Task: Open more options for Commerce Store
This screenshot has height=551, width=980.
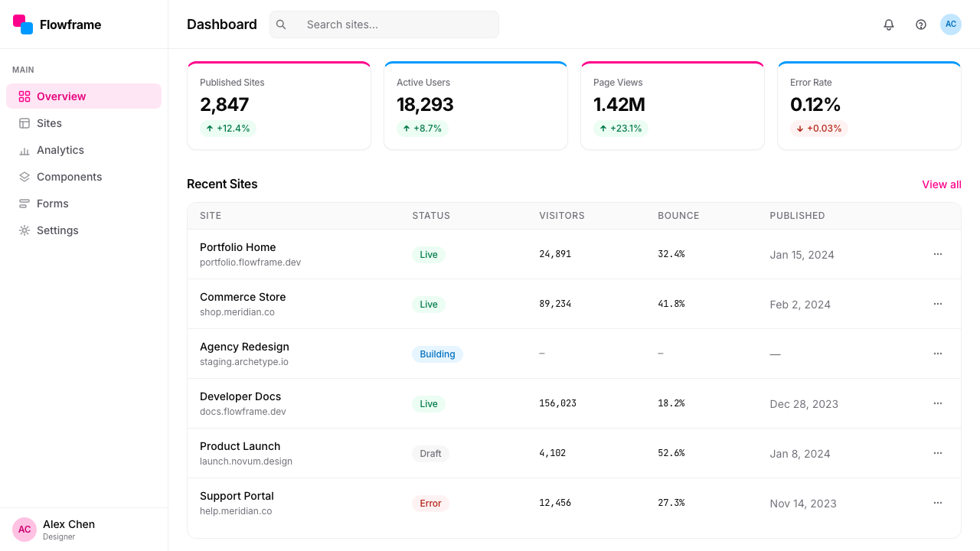Action: 938,304
